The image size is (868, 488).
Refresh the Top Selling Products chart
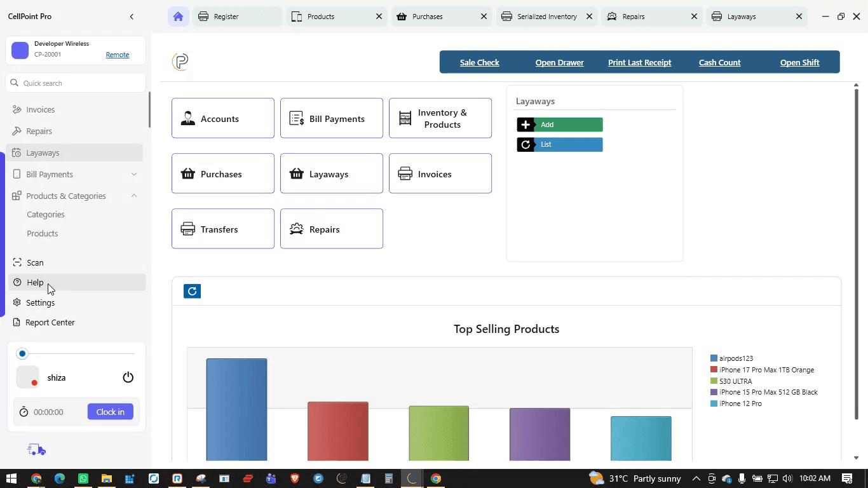coord(192,291)
